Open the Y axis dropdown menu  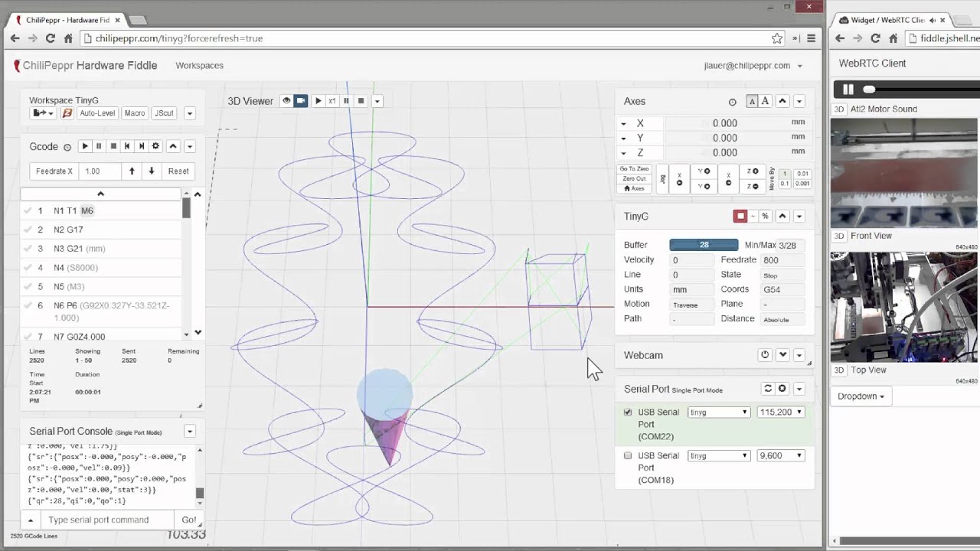(623, 139)
